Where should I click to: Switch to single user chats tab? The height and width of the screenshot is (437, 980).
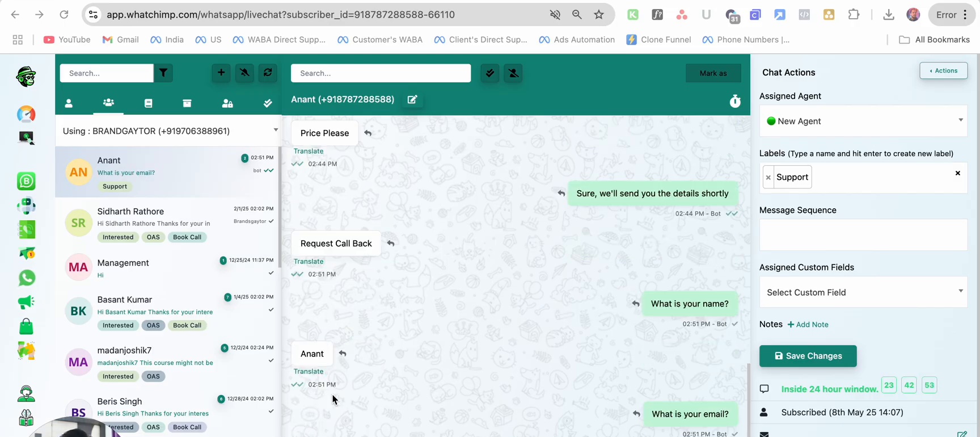pyautogui.click(x=69, y=103)
